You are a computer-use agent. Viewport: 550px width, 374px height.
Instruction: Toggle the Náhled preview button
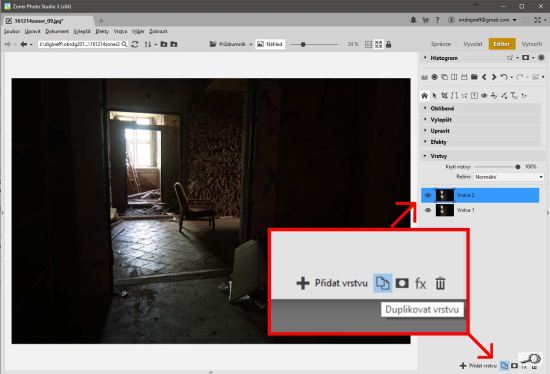coord(270,44)
